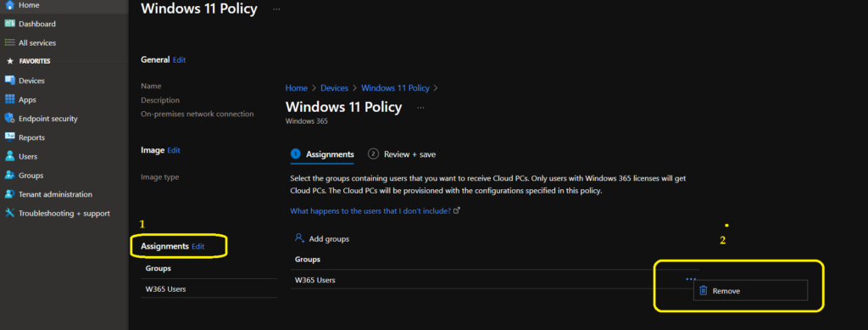The width and height of the screenshot is (868, 330).
Task: Click ellipsis beside top Windows 11 Policy title
Action: (x=276, y=9)
